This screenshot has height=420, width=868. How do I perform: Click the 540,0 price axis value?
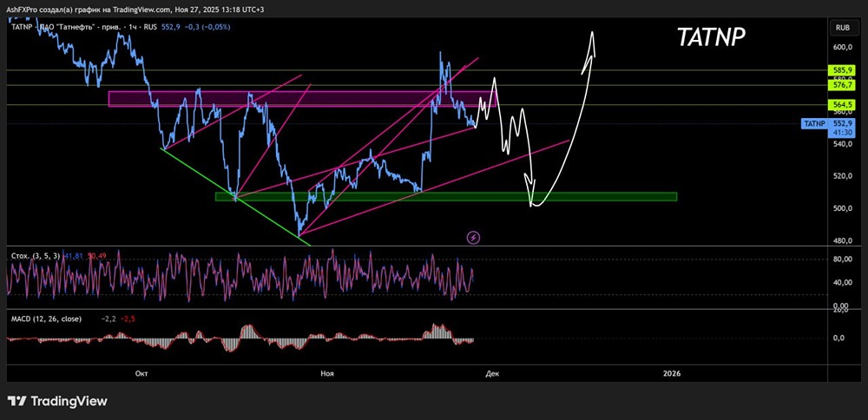843,144
